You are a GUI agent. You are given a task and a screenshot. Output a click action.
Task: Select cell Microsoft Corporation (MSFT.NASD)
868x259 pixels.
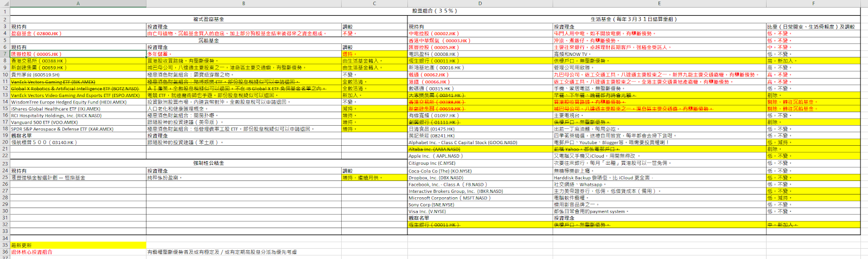(480, 198)
